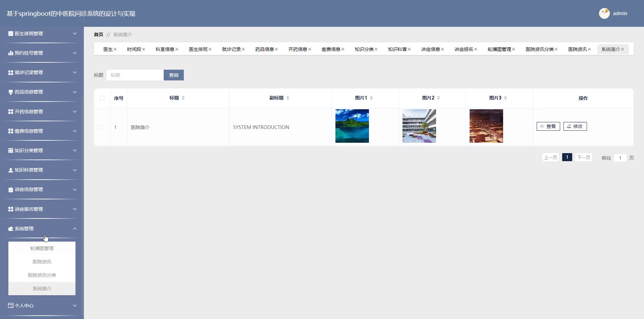This screenshot has height=319, width=644.
Task: Toggle the select-all header checkbox
Action: pyautogui.click(x=102, y=98)
